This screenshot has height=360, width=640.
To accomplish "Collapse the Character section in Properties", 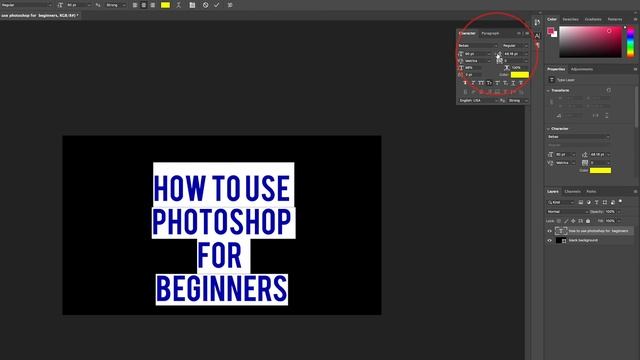I will coord(548,129).
